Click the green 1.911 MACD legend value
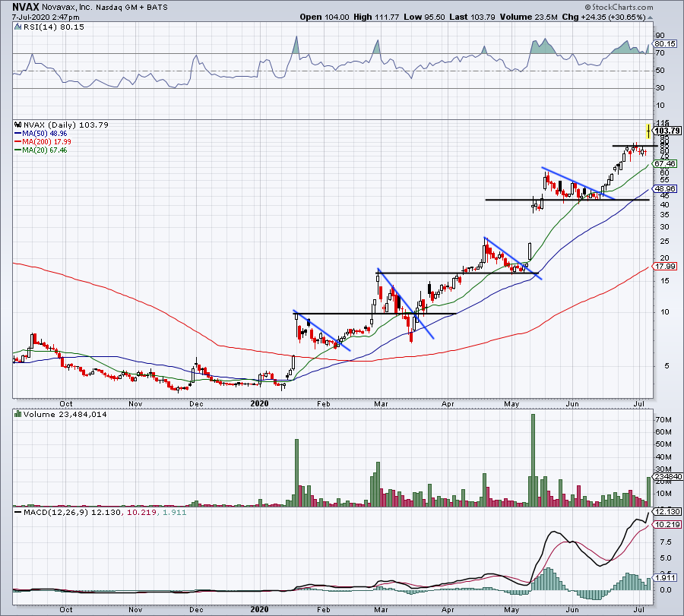Screen dimensions: 684x616 click(174, 512)
